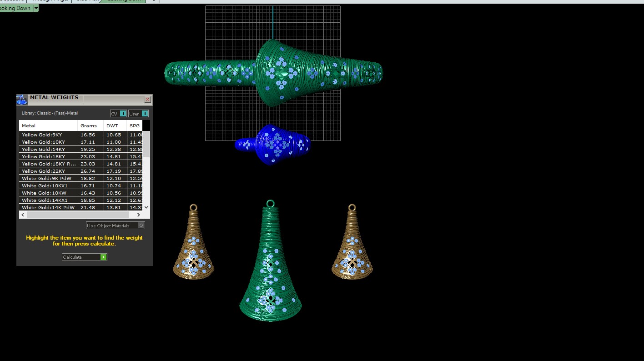Viewport: 644px width, 361px height.
Task: Click the horizontal scrollbar right arrow
Action: [139, 215]
